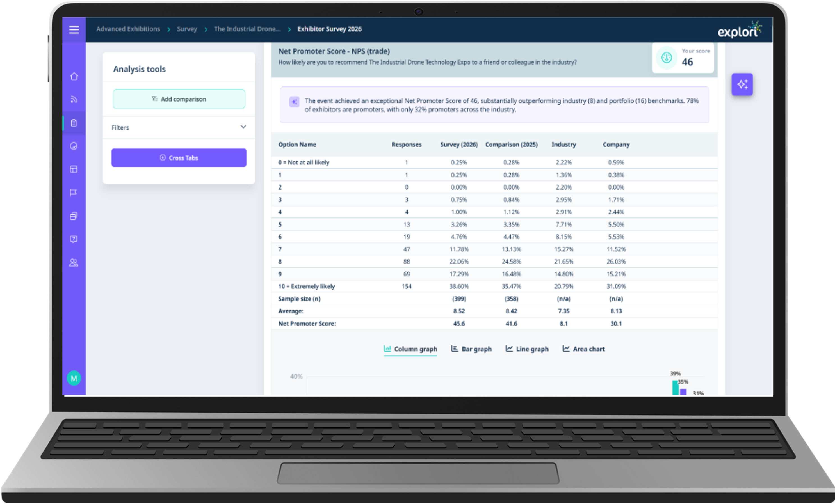This screenshot has height=504, width=835.
Task: Open the AI assistant sparkle button
Action: point(742,85)
